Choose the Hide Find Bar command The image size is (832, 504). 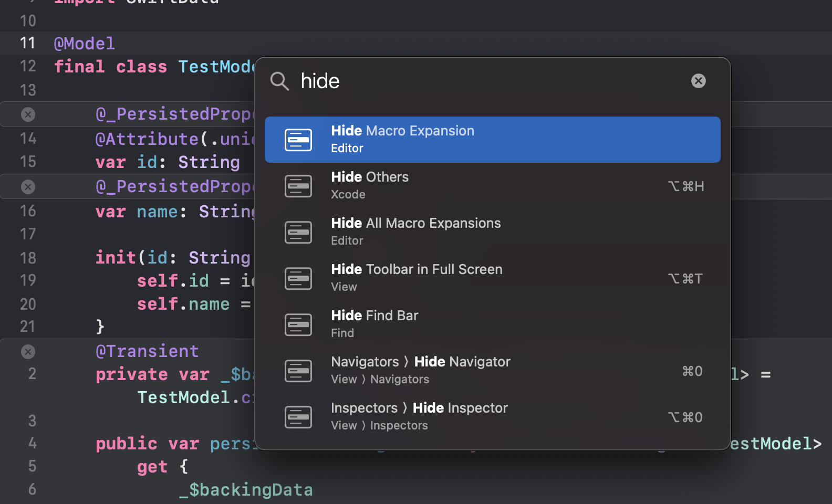click(492, 324)
